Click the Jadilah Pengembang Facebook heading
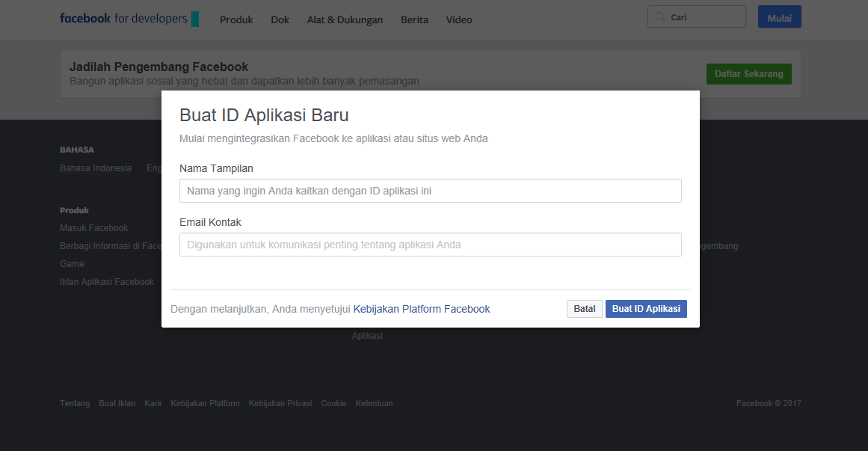The height and width of the screenshot is (451, 868). 159,67
